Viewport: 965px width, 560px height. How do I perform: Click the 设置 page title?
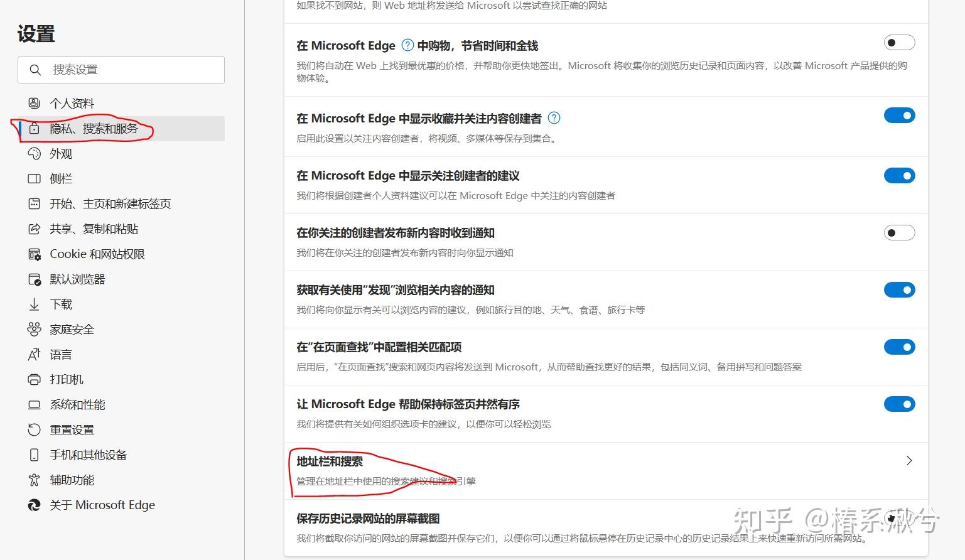(x=36, y=34)
